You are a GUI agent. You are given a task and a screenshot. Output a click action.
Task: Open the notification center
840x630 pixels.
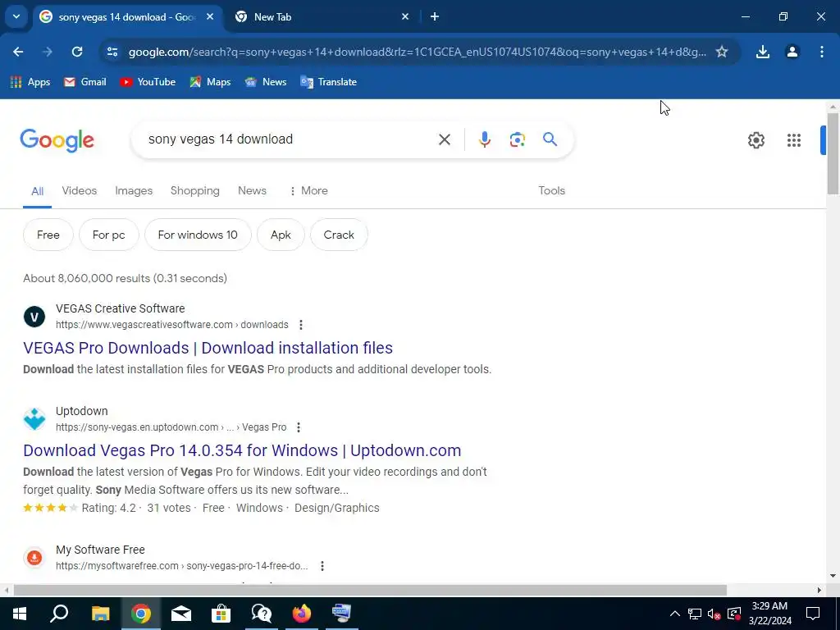813,614
